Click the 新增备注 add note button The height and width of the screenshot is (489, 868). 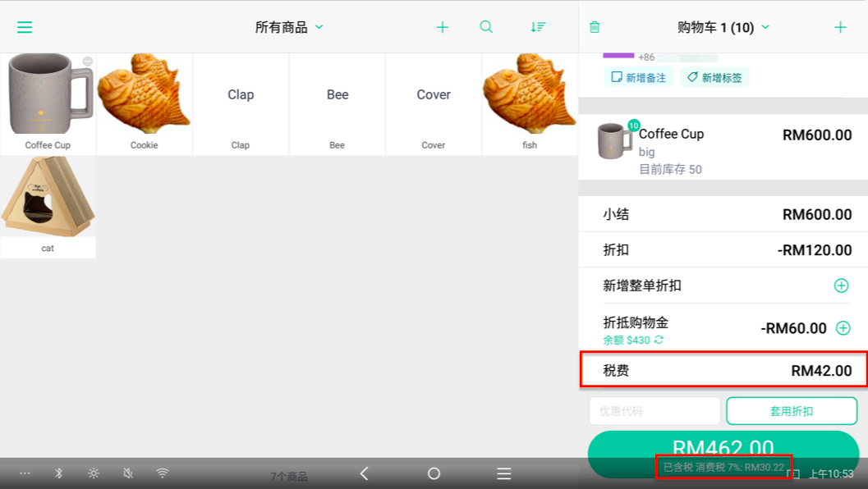638,77
